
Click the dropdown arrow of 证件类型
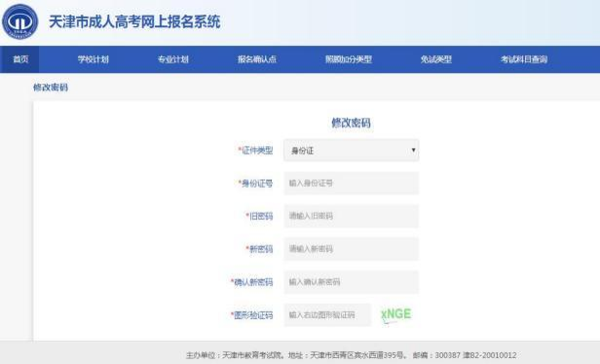click(x=413, y=150)
